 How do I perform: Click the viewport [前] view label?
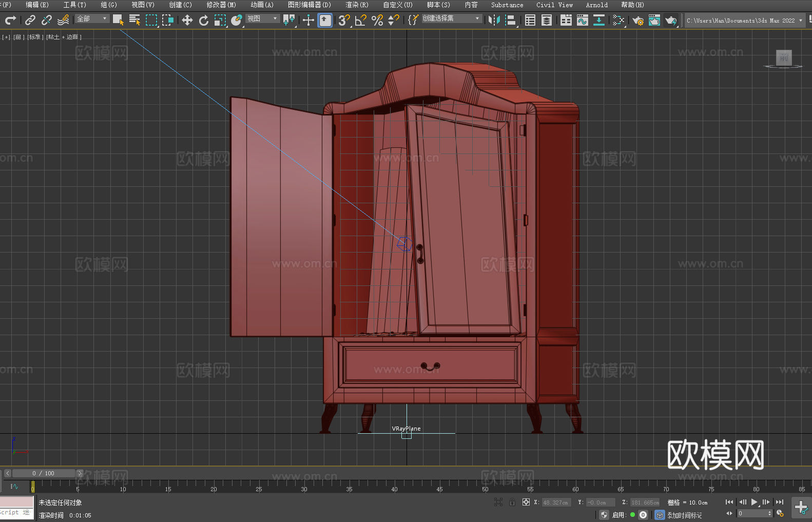(18, 37)
